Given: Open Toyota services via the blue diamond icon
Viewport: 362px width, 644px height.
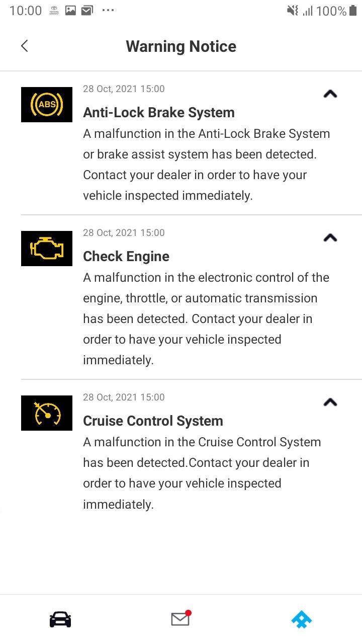Looking at the screenshot, I should click(x=301, y=619).
